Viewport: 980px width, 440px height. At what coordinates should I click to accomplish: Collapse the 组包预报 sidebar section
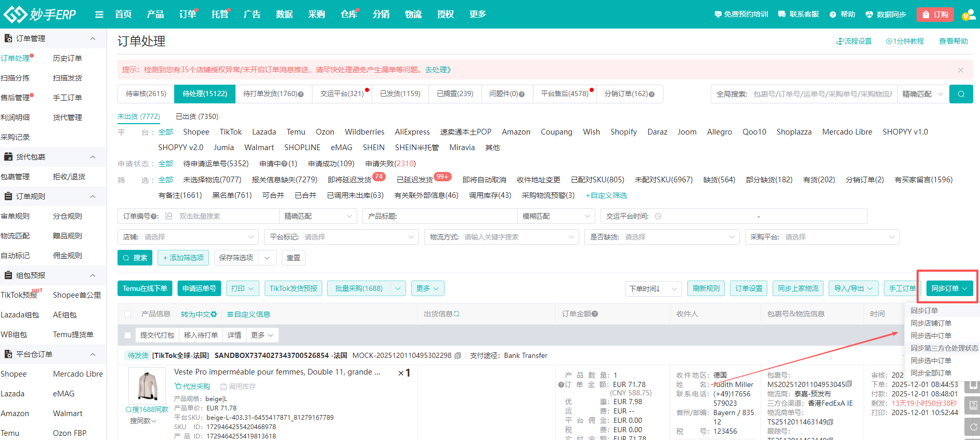point(93,275)
